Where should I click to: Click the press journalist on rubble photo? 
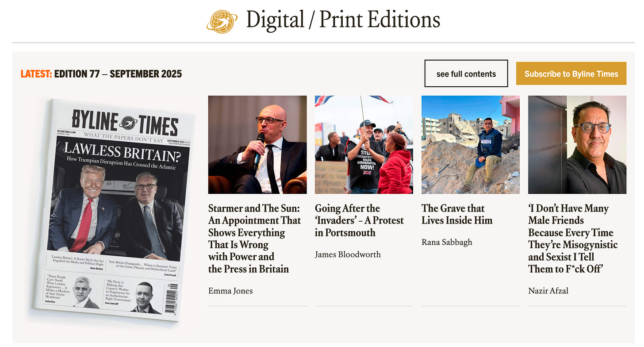471,145
